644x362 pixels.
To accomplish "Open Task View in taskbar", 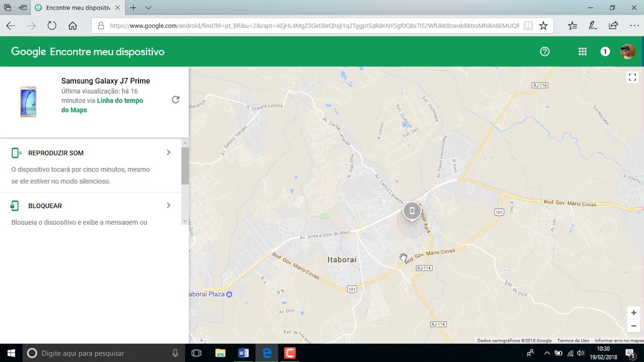I will click(196, 353).
